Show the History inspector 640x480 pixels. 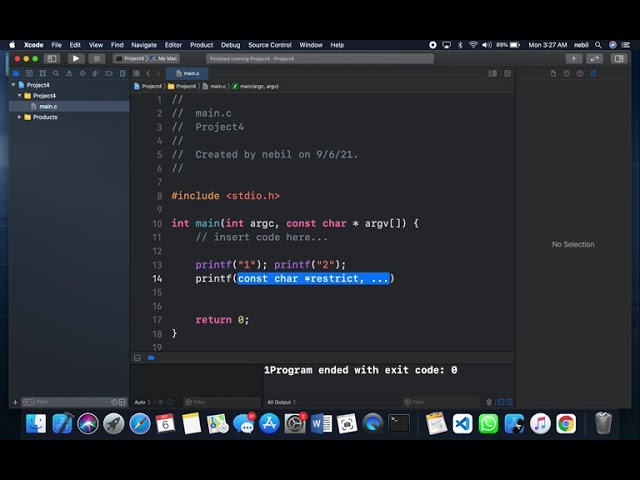point(567,73)
